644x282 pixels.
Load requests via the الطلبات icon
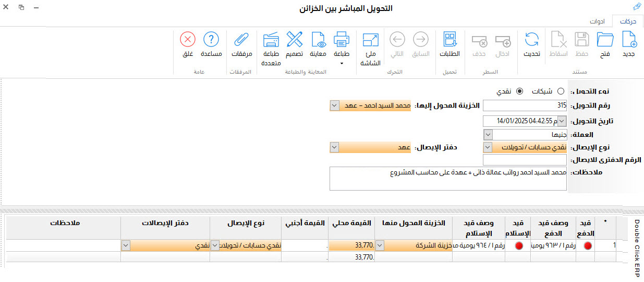pyautogui.click(x=450, y=44)
